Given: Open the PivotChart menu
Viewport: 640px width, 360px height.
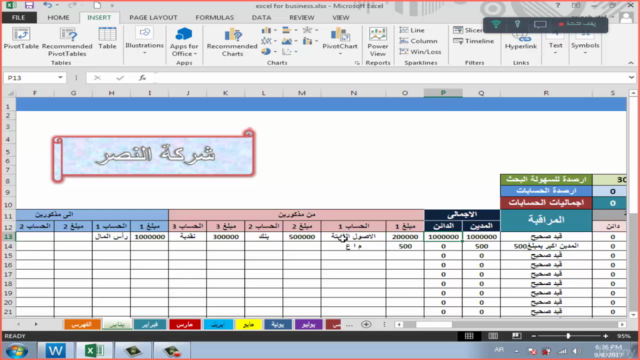Looking at the screenshot, I should [x=340, y=41].
